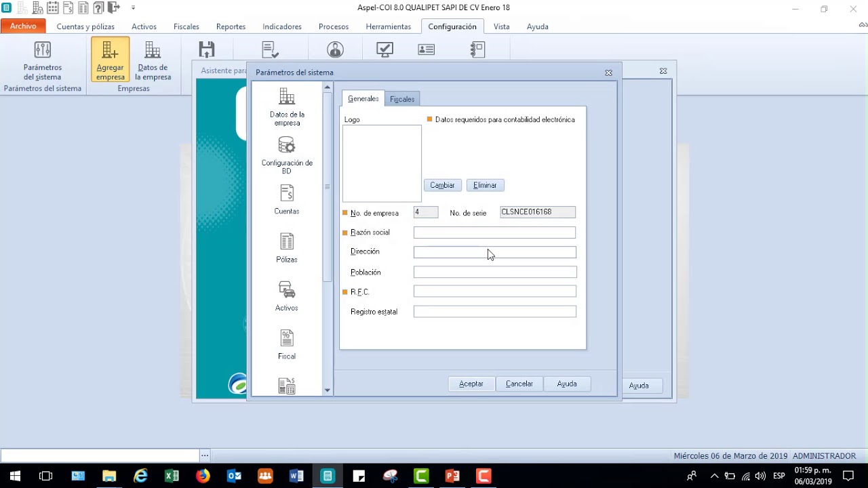This screenshot has width=868, height=488.
Task: Click the Logo image box
Action: (382, 163)
